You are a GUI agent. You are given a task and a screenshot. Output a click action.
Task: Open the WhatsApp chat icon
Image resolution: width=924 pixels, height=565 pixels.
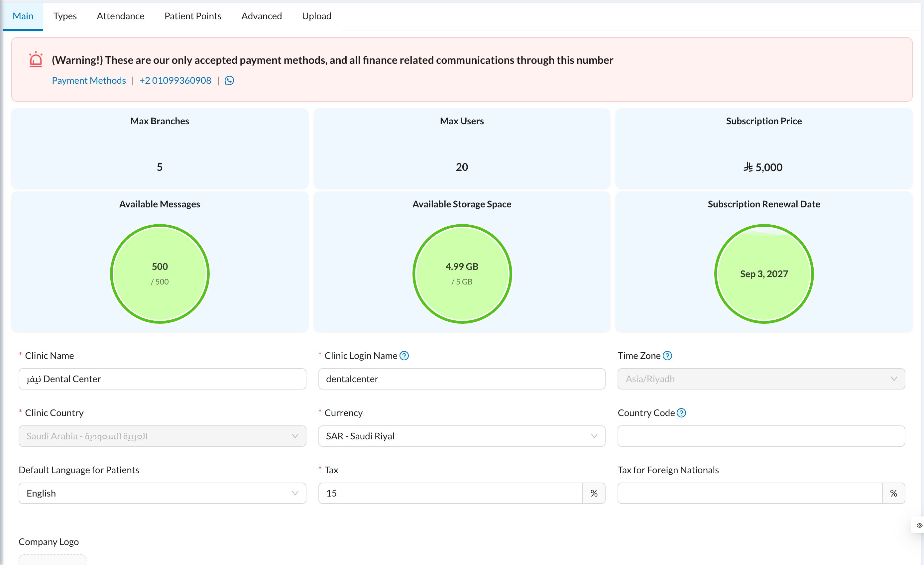click(229, 81)
